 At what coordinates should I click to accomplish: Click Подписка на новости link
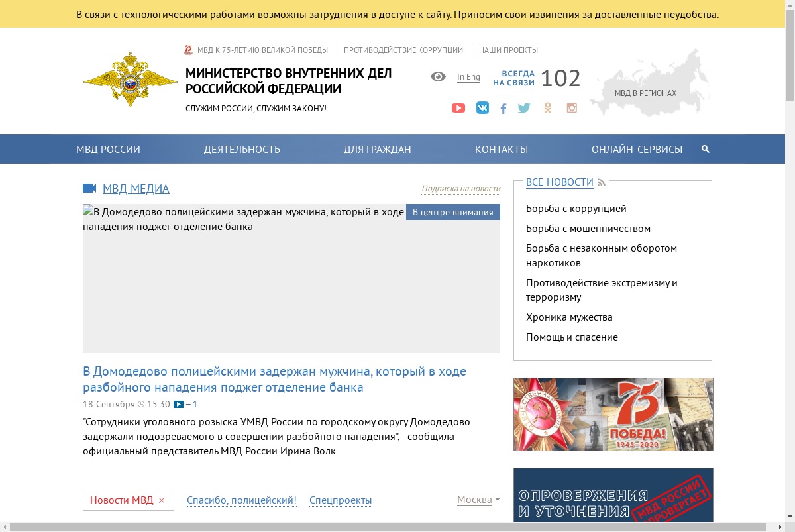point(461,189)
